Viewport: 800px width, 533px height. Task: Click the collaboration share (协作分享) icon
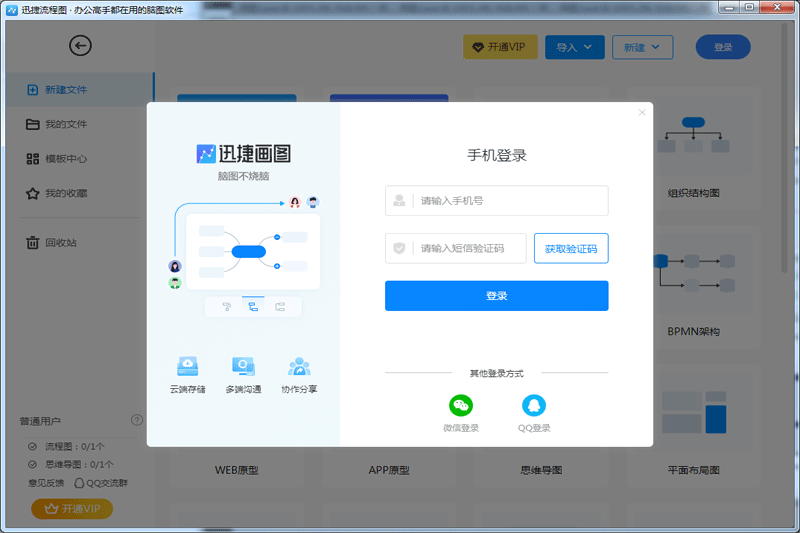click(x=299, y=366)
